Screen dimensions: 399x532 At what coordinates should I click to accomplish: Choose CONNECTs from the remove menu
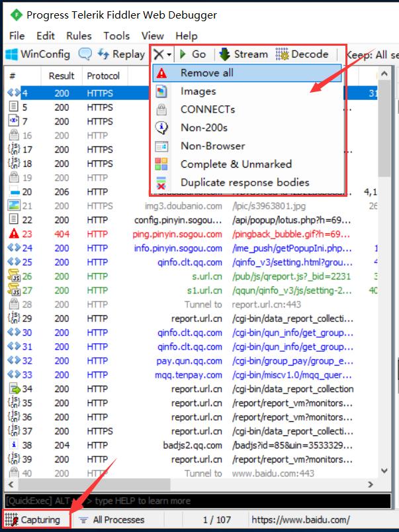(x=247, y=109)
